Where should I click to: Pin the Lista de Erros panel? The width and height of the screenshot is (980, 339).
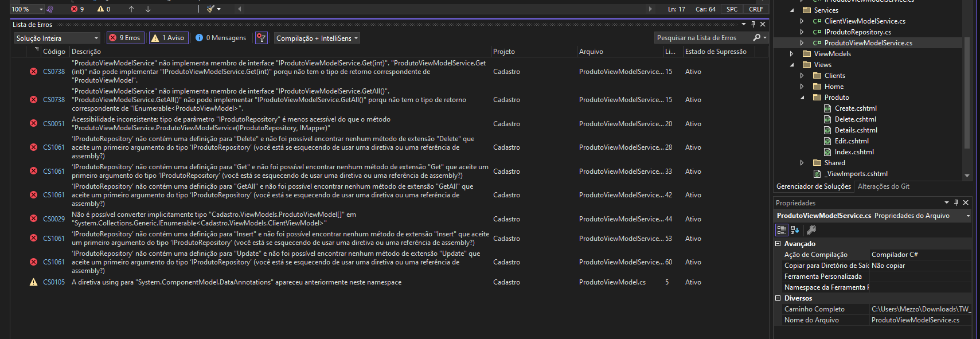click(753, 24)
